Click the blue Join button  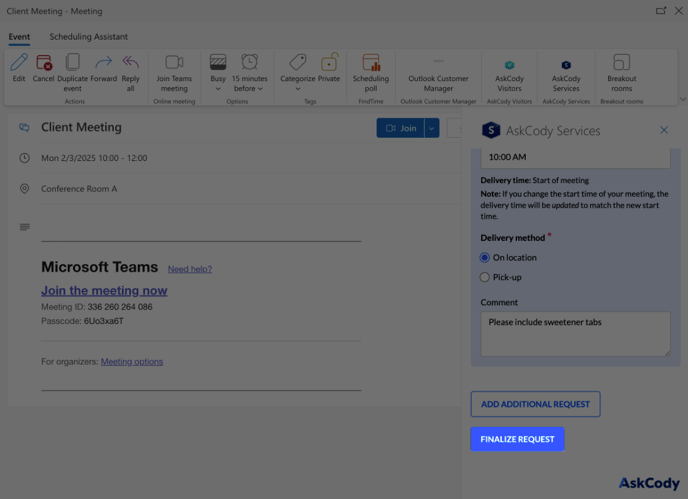[400, 128]
